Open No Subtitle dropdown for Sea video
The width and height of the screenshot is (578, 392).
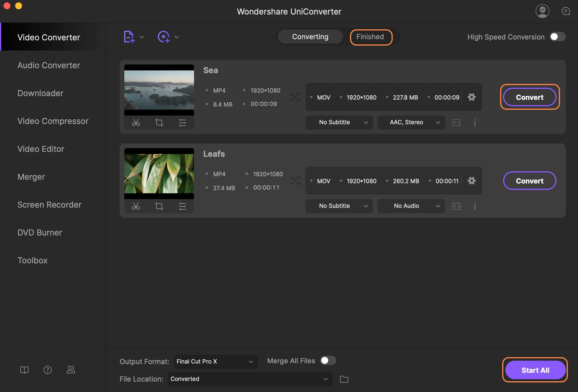coord(339,122)
